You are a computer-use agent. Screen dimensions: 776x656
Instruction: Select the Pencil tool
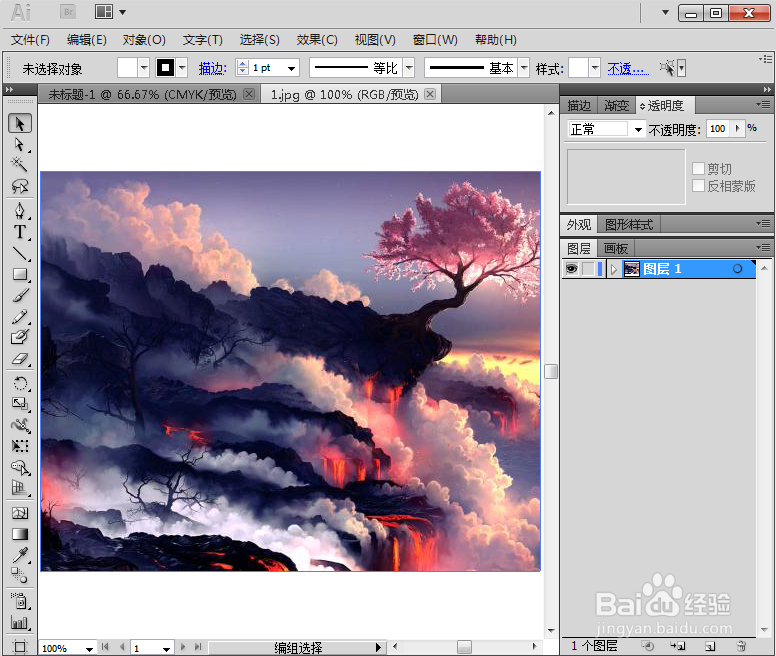20,317
